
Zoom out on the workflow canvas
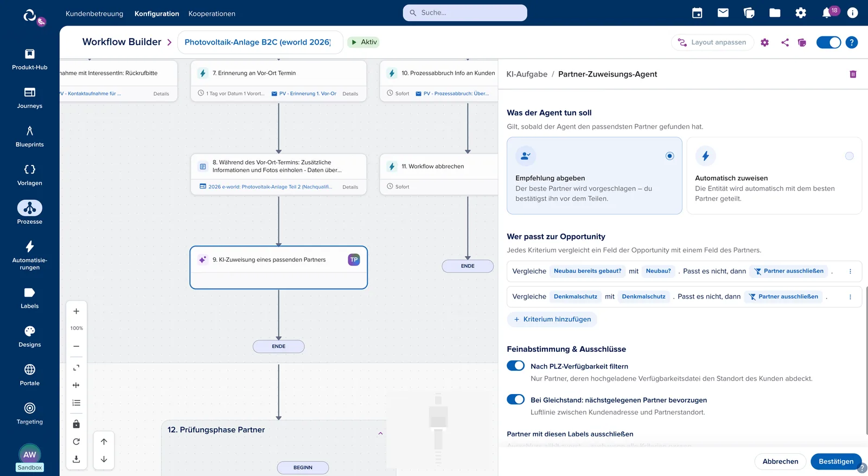tap(76, 346)
